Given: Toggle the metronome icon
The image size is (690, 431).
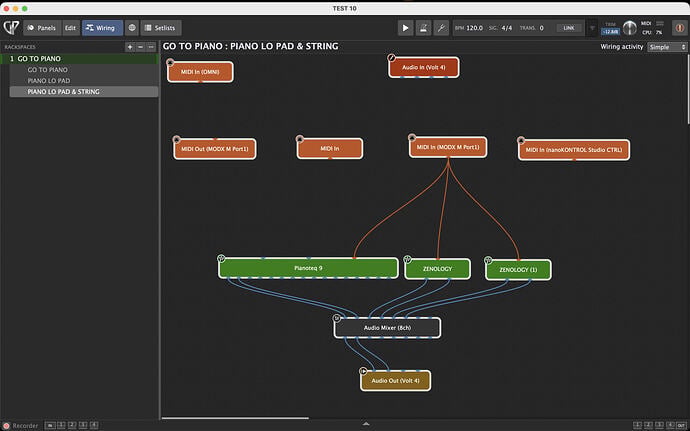Looking at the screenshot, I should tap(423, 28).
